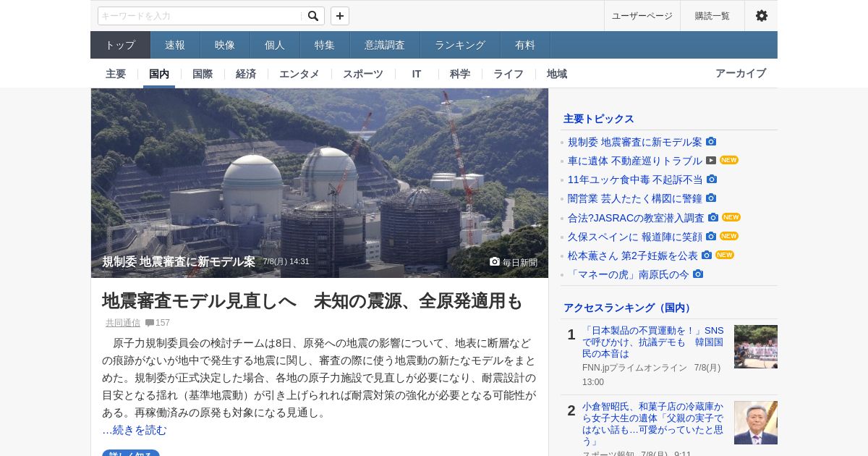Screen dimensions: 868x456
Task: Select 地域 category
Action: 557,74
